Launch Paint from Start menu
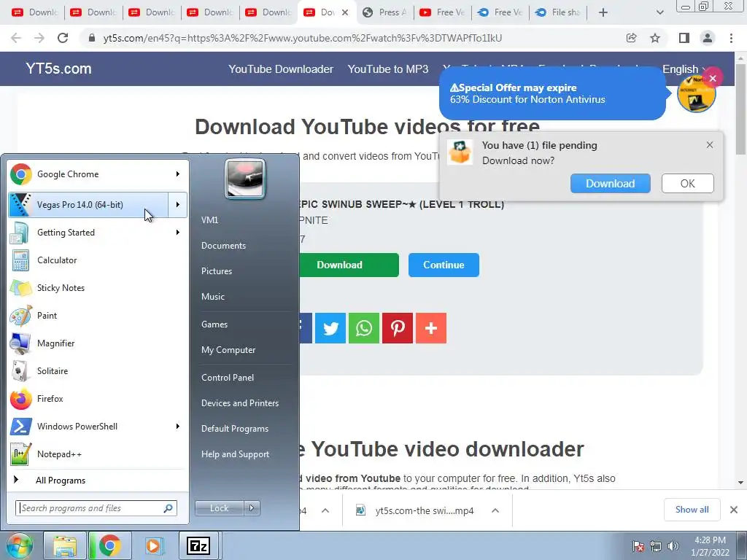 click(x=98, y=315)
